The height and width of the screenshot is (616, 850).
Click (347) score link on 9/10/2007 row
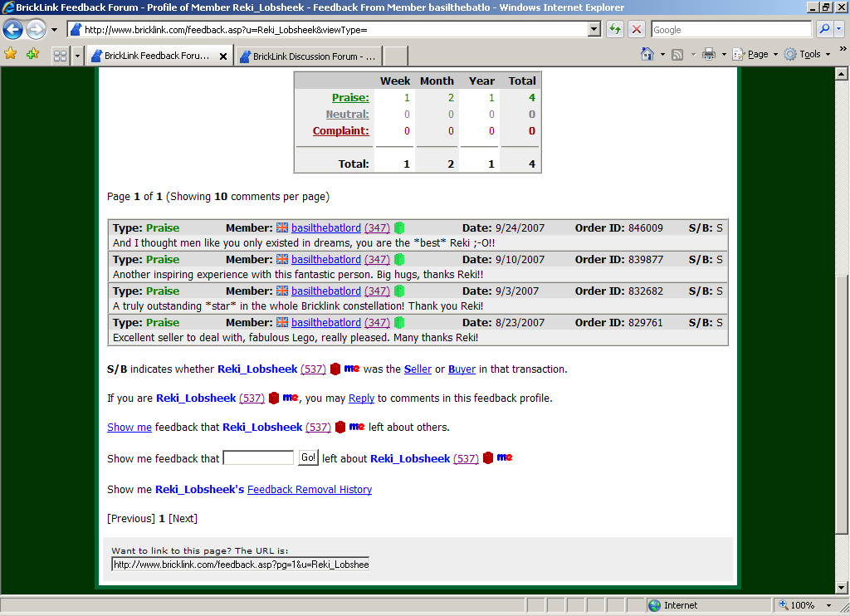coord(377,259)
